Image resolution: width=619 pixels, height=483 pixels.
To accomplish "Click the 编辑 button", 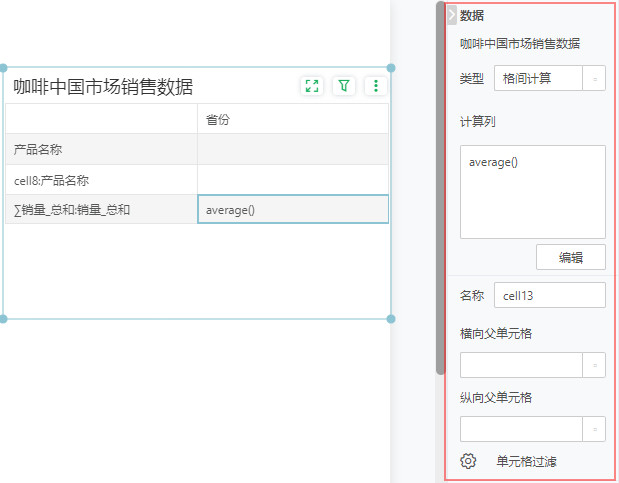I will click(x=570, y=257).
